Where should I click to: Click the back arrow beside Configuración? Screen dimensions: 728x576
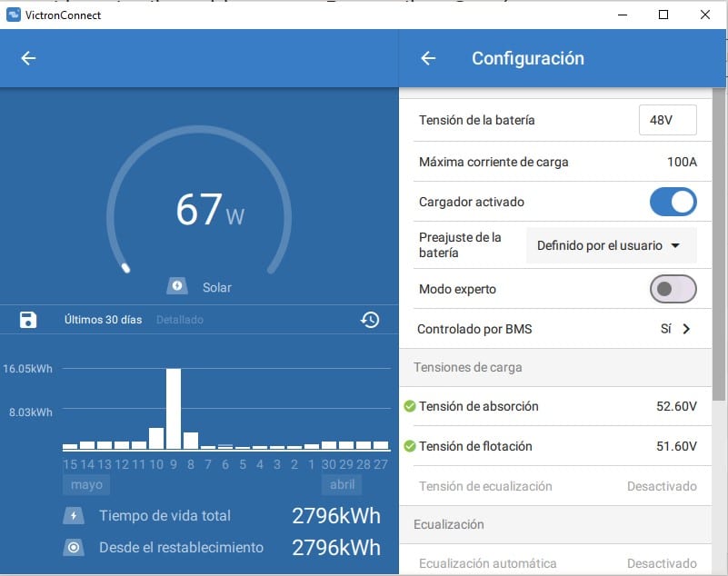tap(428, 58)
